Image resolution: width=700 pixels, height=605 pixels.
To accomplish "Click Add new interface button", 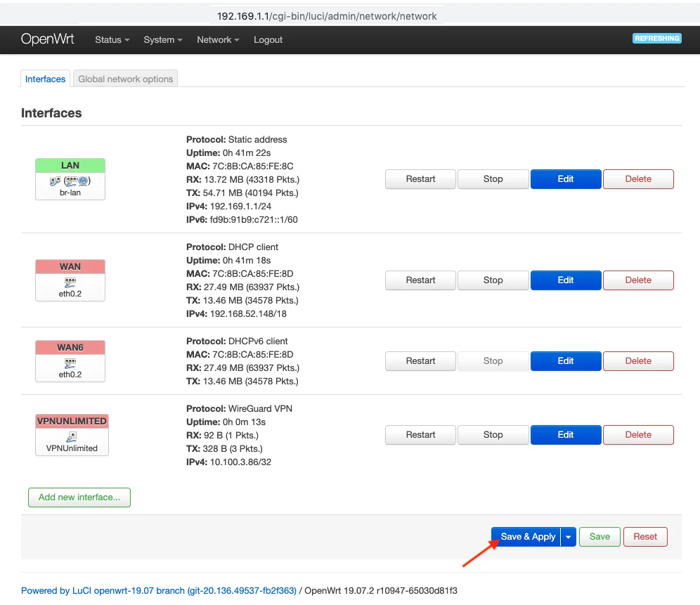I will (x=79, y=497).
